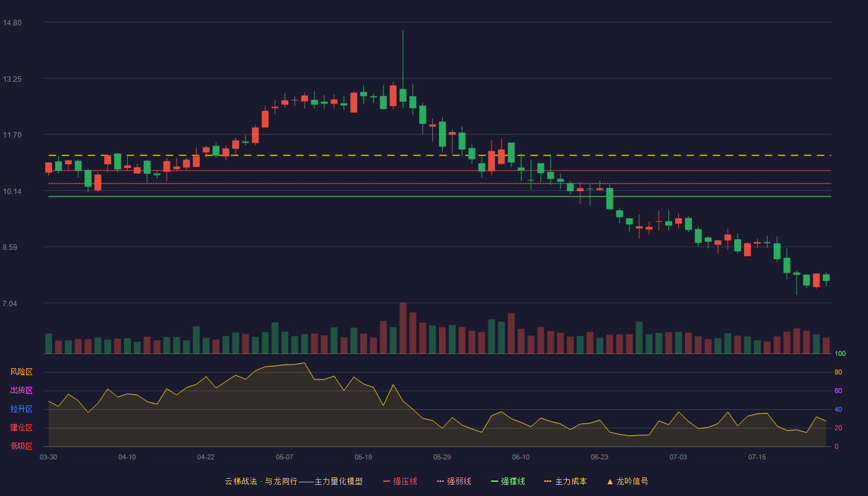Click the yellow dashed 主力成本 legend marker

(x=547, y=481)
